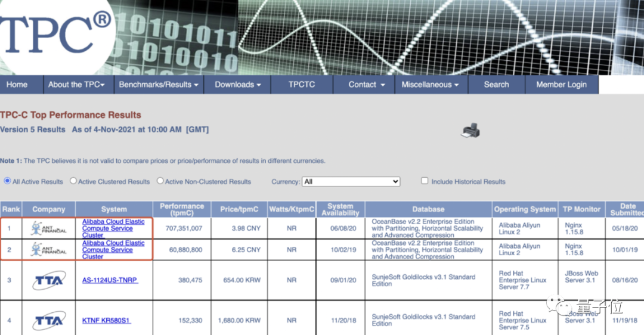The width and height of the screenshot is (644, 335).
Task: Click the printer icon
Action: [x=470, y=131]
